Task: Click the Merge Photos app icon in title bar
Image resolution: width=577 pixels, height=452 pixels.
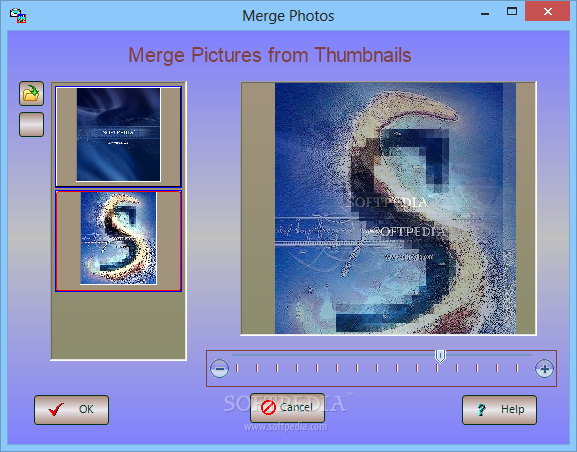Action: 18,15
